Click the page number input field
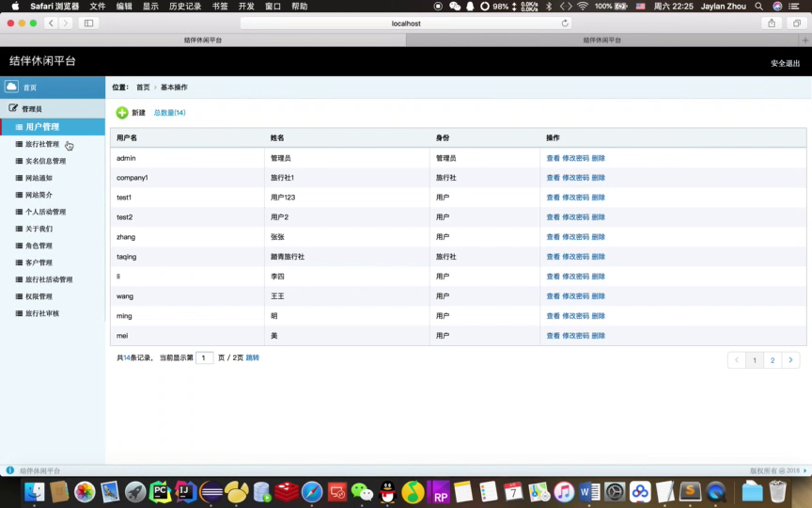The width and height of the screenshot is (812, 508). pyautogui.click(x=205, y=357)
